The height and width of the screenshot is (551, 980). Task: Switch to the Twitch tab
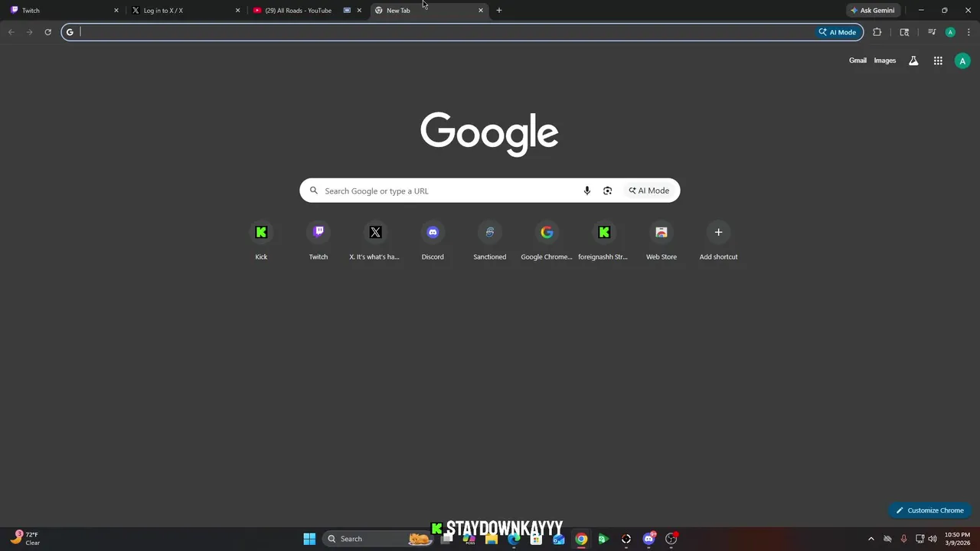pos(64,11)
